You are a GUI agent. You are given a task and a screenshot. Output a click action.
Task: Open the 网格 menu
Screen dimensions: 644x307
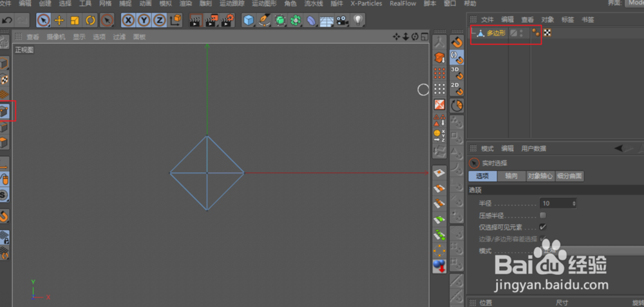[x=105, y=4]
